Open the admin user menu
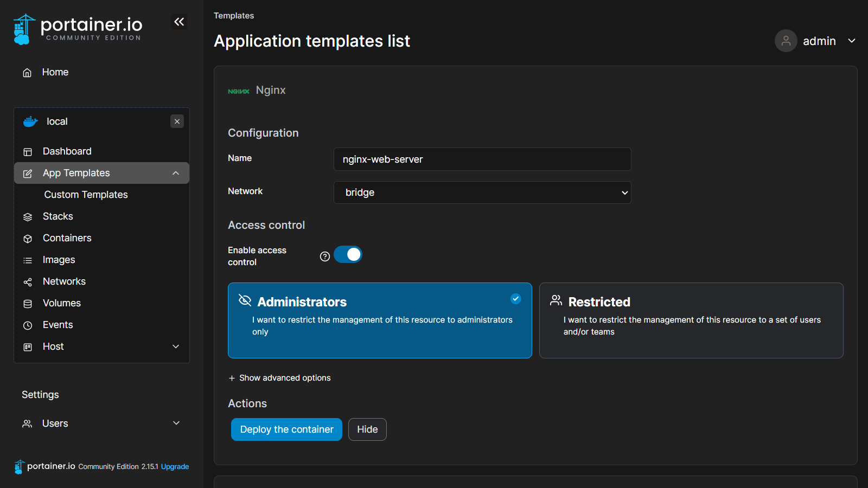The width and height of the screenshot is (868, 488). click(x=815, y=41)
